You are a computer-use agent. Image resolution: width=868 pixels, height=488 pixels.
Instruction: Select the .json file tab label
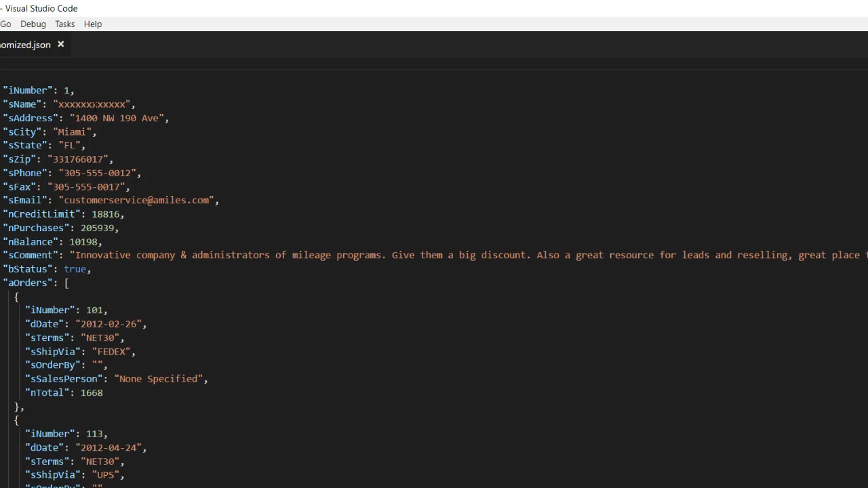(25, 45)
